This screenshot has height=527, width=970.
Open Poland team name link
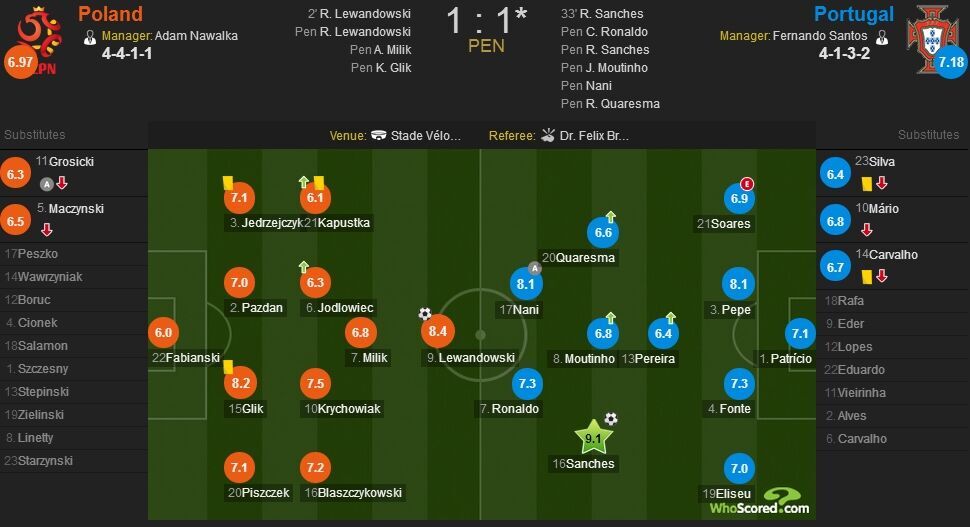[x=110, y=14]
